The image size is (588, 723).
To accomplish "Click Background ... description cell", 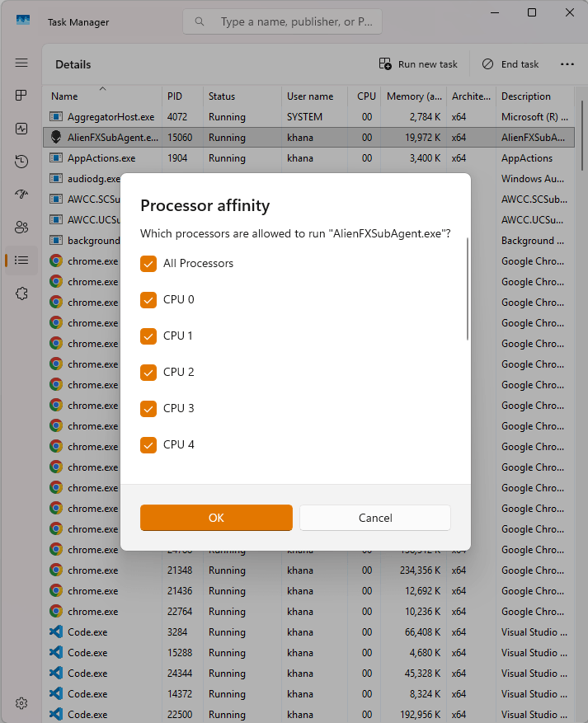I will (x=532, y=240).
